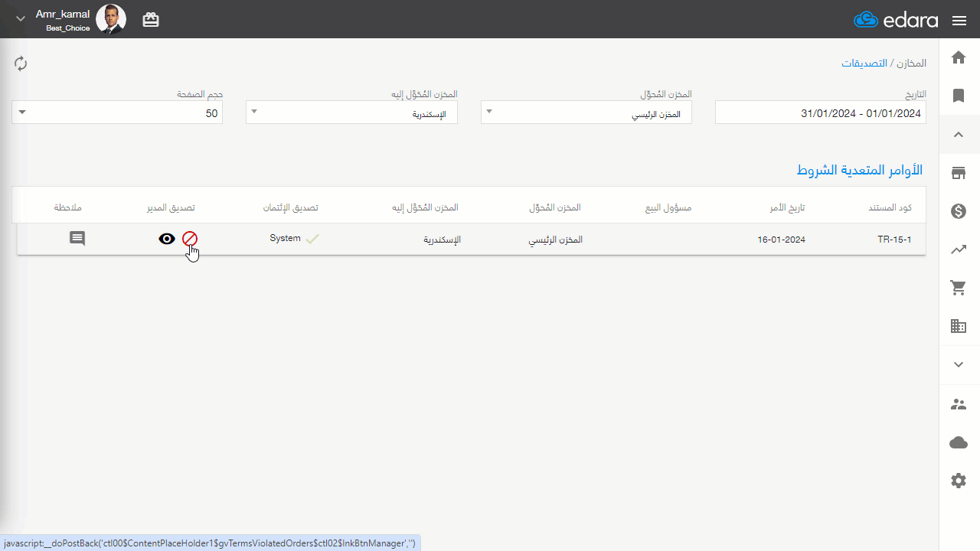Click the تصديق الإئتمان column header

290,208
